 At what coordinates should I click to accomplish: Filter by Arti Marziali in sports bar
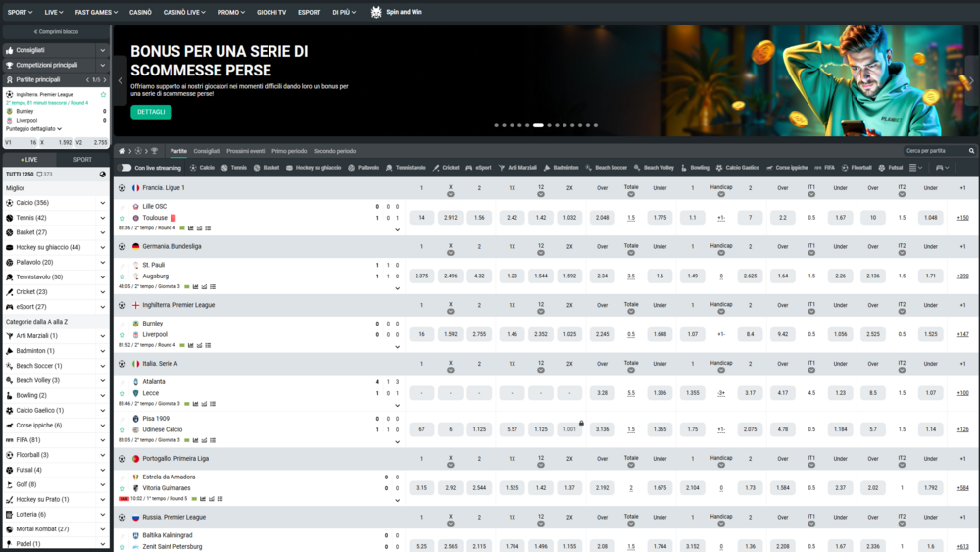pos(516,168)
